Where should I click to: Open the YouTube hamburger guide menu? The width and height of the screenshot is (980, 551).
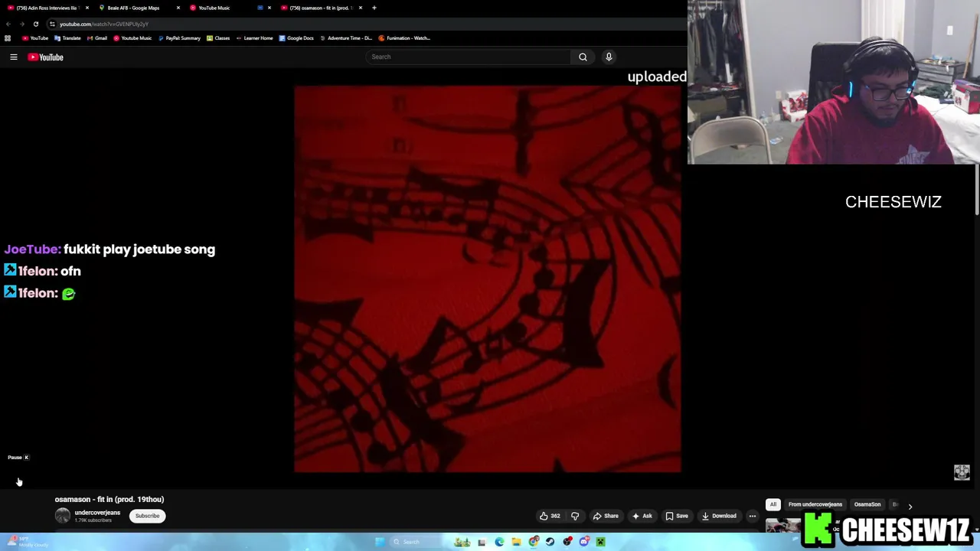[x=14, y=57]
